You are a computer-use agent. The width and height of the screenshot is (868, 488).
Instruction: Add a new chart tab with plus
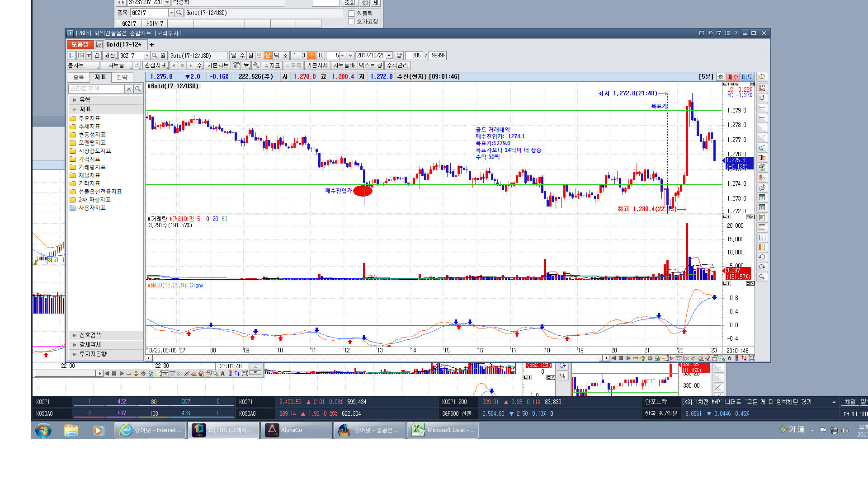pos(152,45)
